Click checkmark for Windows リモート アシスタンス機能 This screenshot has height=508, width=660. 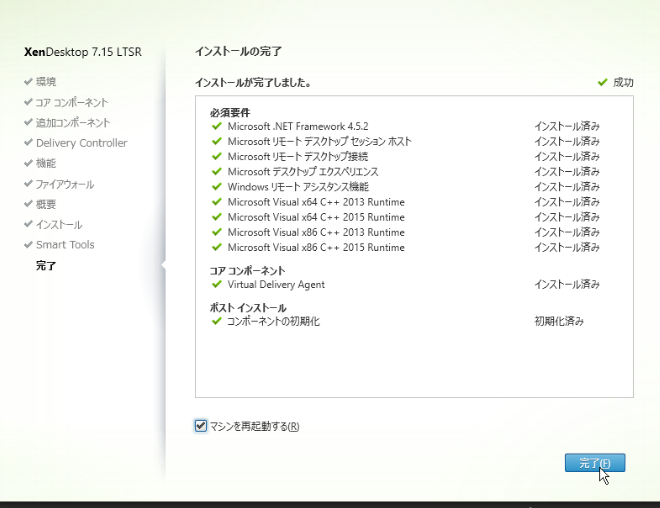pos(217,186)
